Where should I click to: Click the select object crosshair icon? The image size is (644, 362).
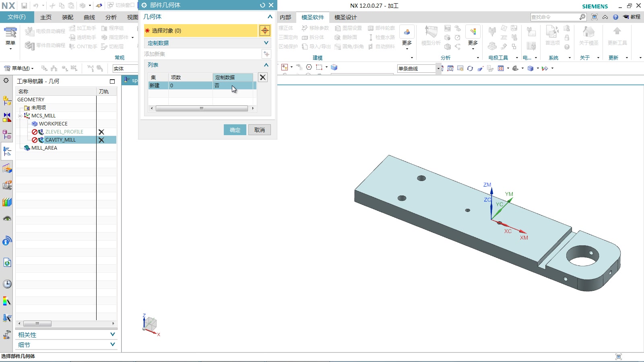[x=265, y=31]
